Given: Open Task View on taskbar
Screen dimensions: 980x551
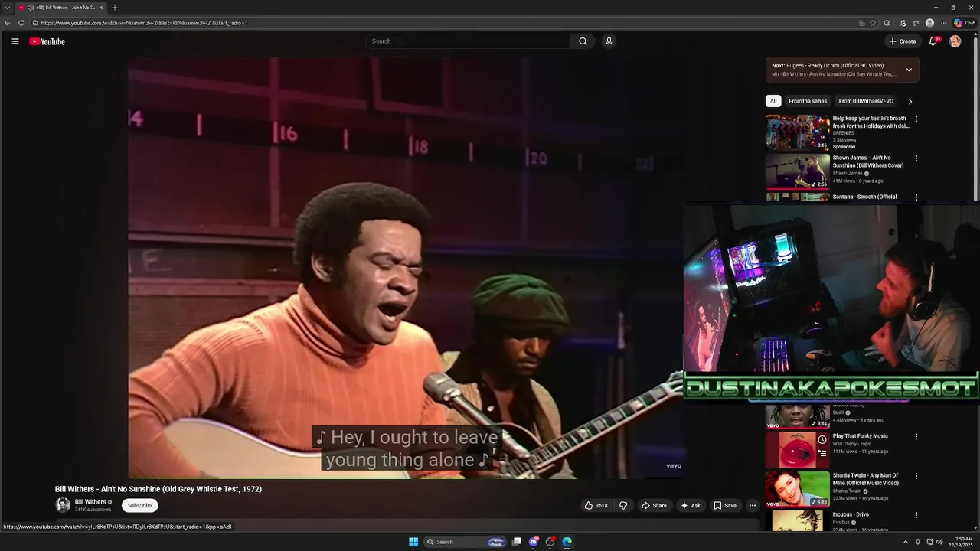Looking at the screenshot, I should coord(517,542).
